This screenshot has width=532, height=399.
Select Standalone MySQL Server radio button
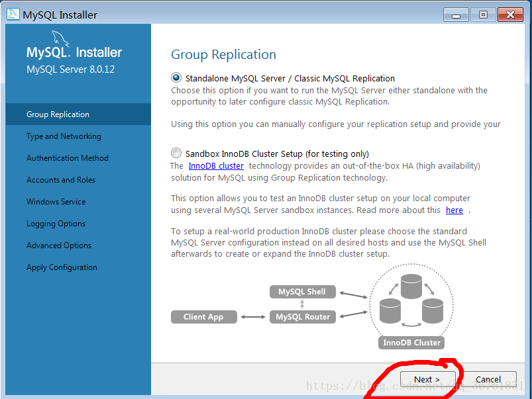pos(176,78)
